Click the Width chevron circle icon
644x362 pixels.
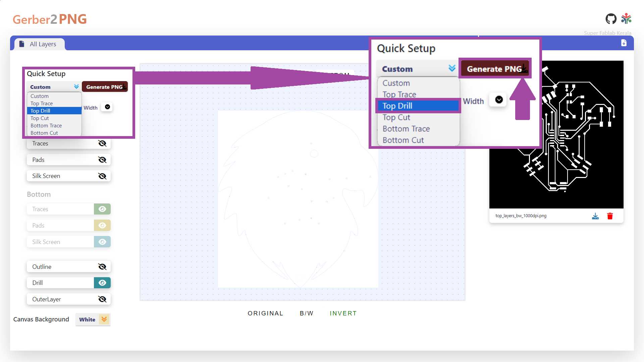coord(107,107)
